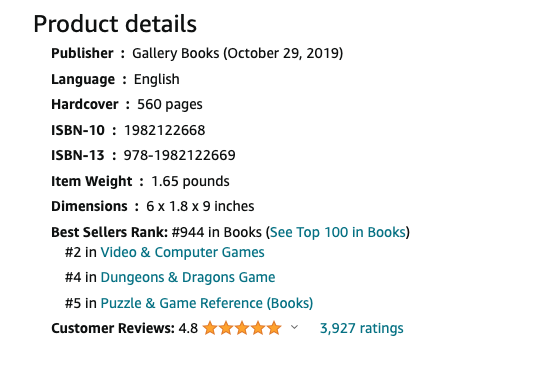Open the Dungeons & Dragons Game category

(188, 277)
